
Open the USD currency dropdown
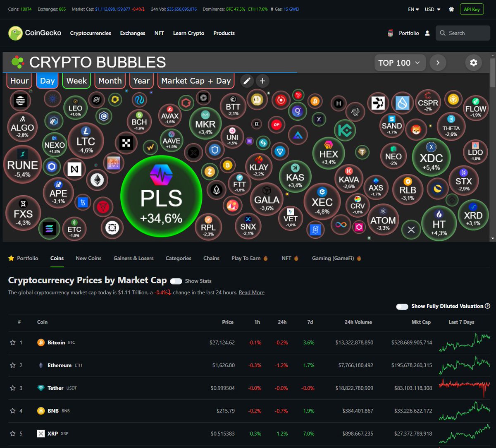point(431,9)
